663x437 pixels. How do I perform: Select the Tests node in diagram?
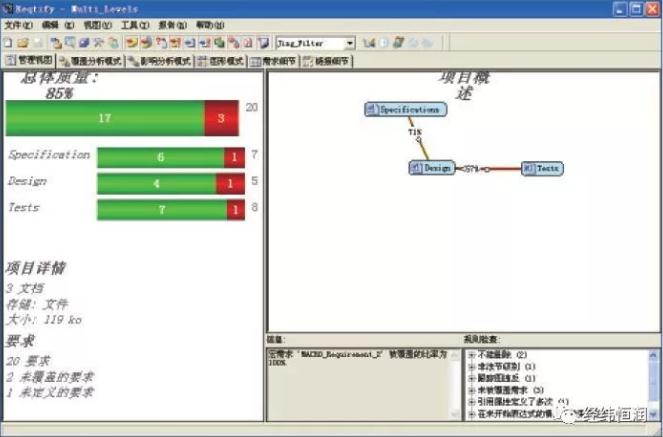pos(543,168)
